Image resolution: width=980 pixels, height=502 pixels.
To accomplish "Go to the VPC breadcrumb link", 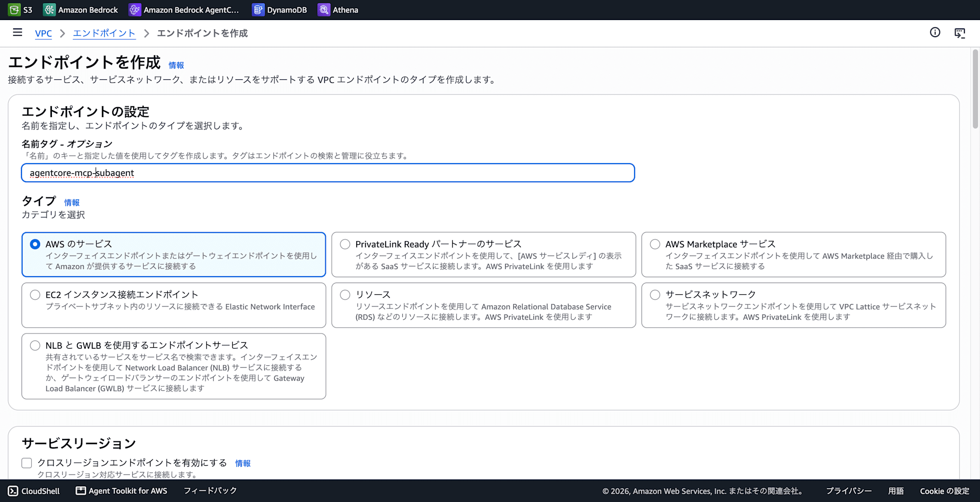I will [43, 33].
